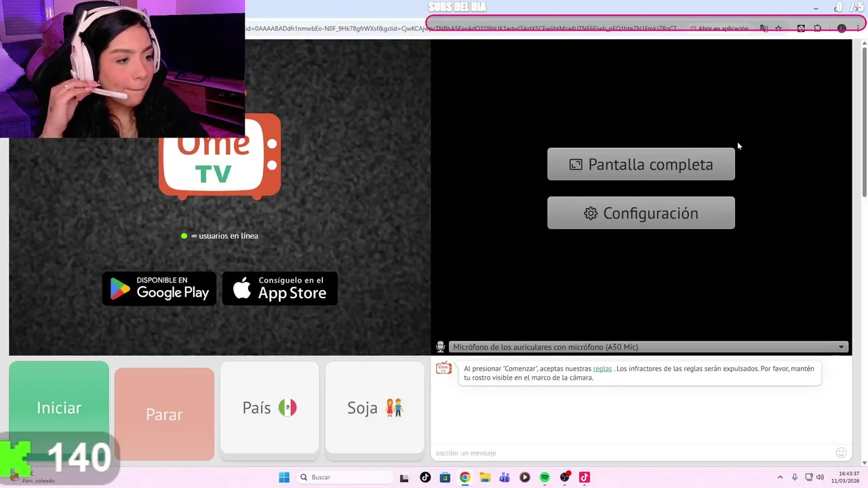This screenshot has width=868, height=488.
Task: Click the Google Play download badge
Action: [159, 289]
